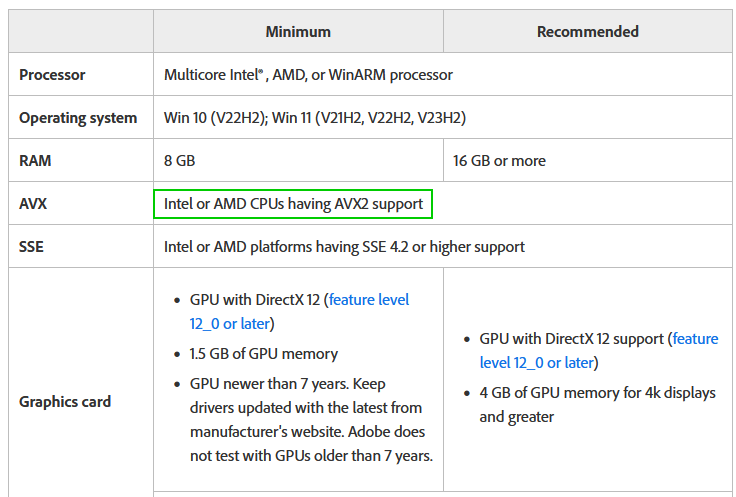Click the Recommended column header
This screenshot has height=497, width=736.
(x=587, y=32)
